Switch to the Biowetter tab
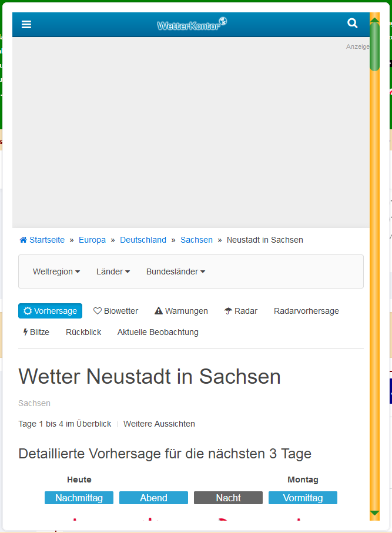The width and height of the screenshot is (392, 533). point(116,311)
